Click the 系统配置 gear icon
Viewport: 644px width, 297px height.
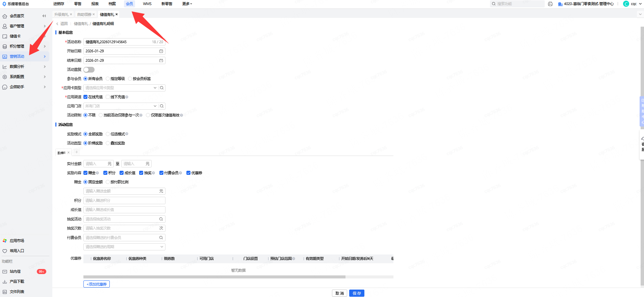[x=5, y=77]
